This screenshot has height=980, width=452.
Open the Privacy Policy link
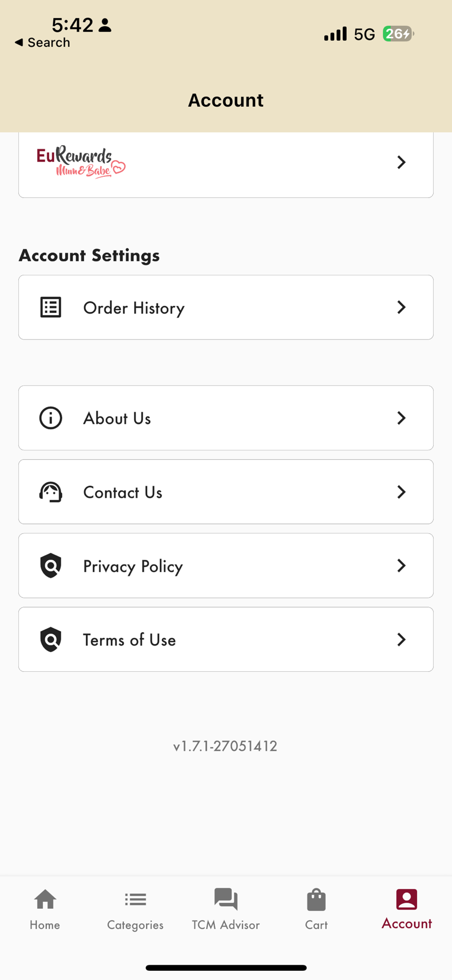[x=133, y=566]
